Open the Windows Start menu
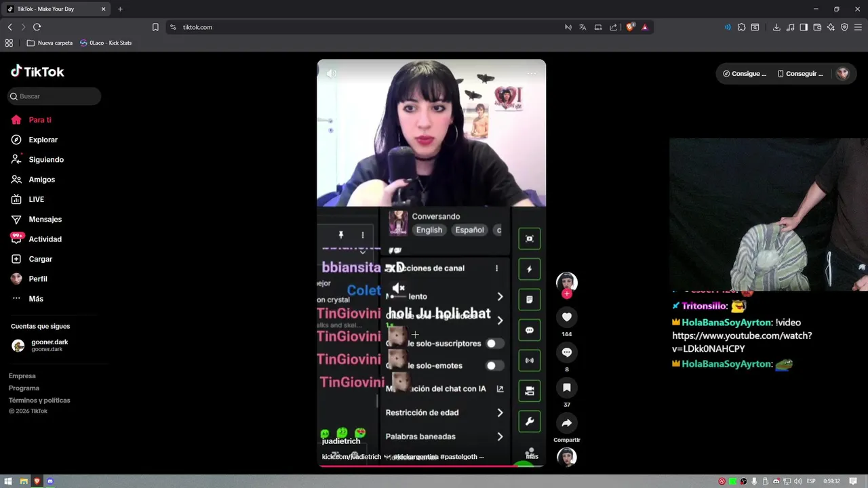 (8, 481)
